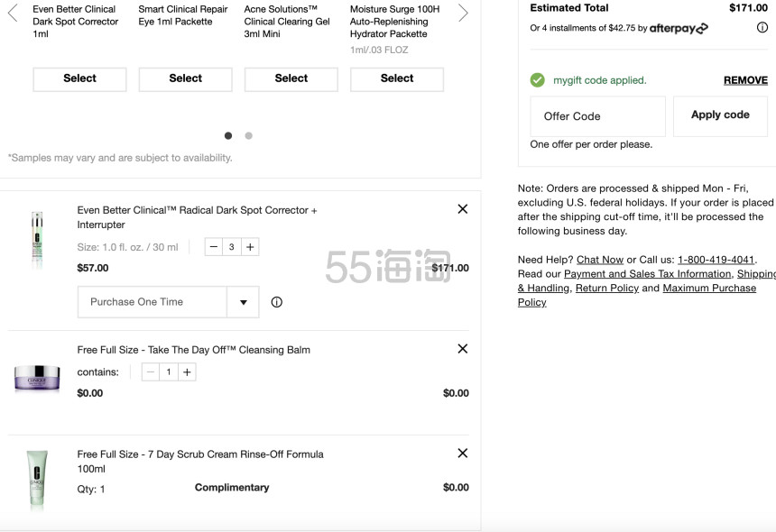Show next samples with right arrow

tap(463, 13)
